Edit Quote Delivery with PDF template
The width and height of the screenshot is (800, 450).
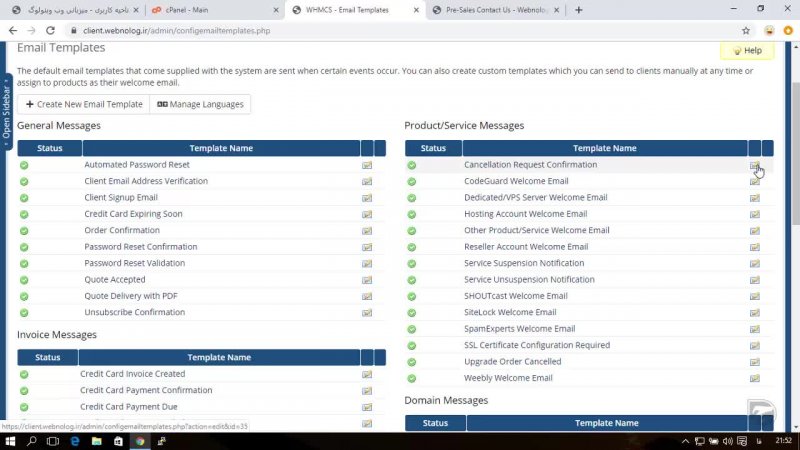[367, 296]
